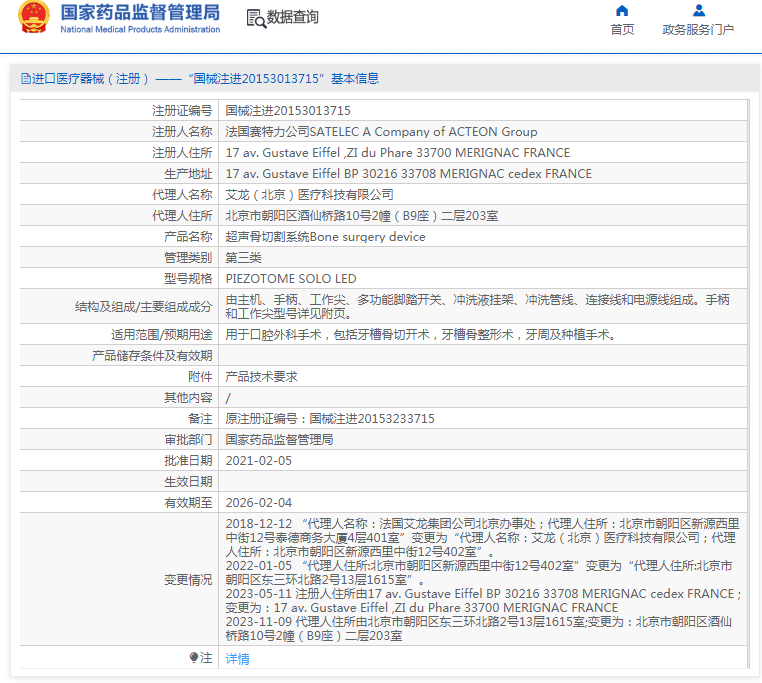Click the 注册人住所 label
The image size is (762, 683).
(x=182, y=153)
